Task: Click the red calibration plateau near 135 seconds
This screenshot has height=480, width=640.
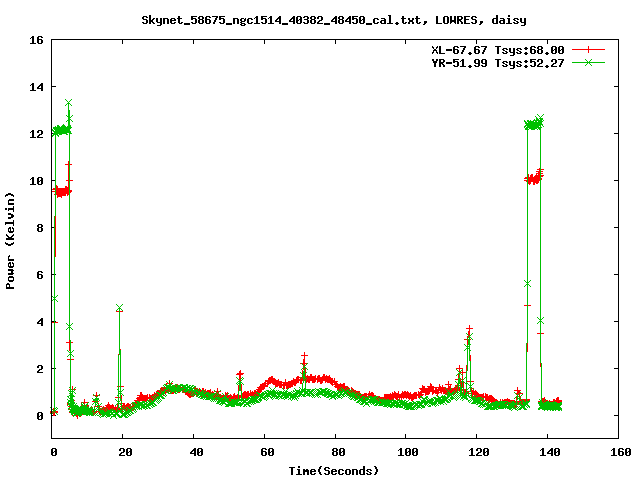Action: 534,179
